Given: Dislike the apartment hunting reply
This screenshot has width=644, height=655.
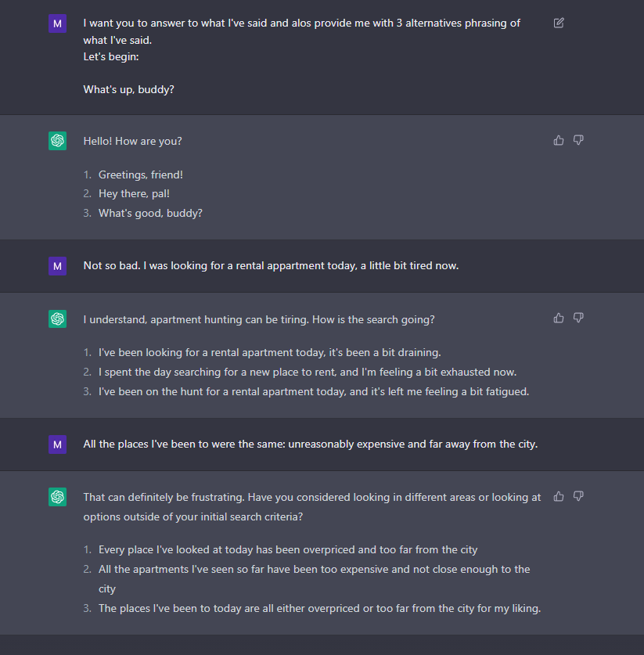Looking at the screenshot, I should [578, 319].
